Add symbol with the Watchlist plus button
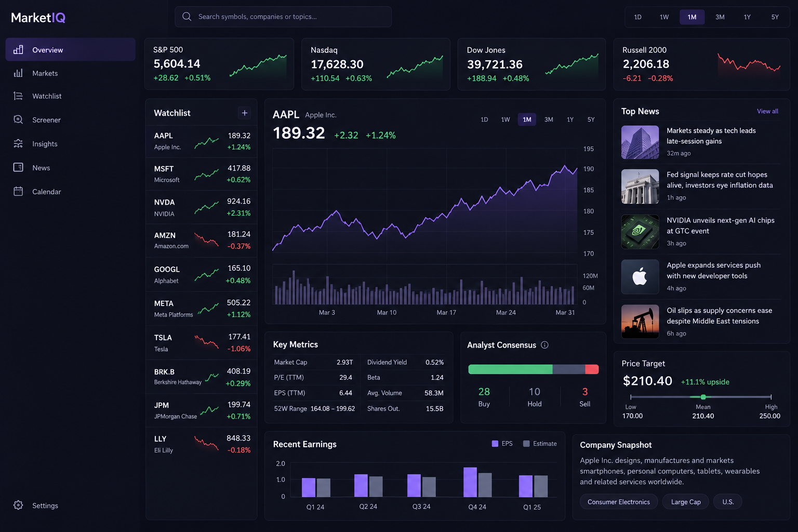The image size is (798, 532). [245, 113]
